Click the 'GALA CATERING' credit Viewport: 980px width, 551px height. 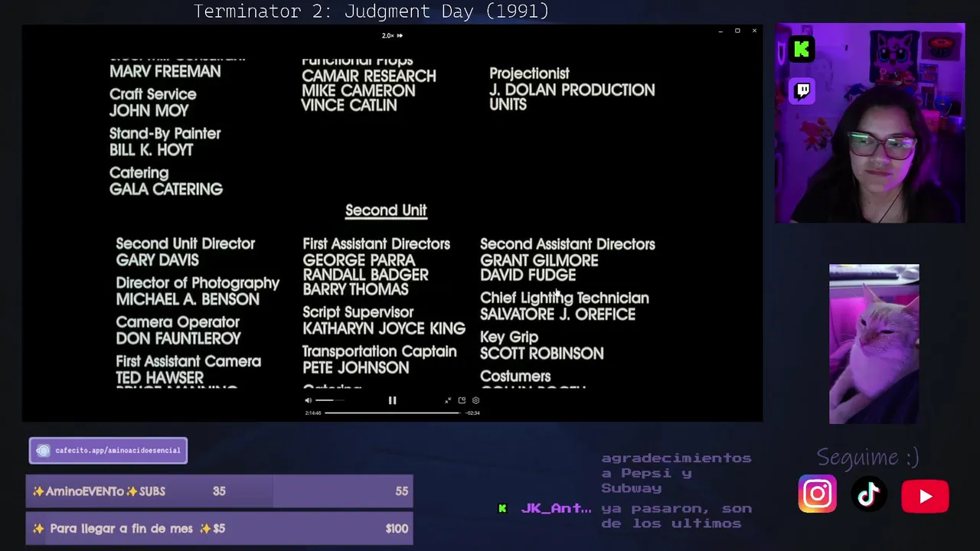tap(165, 189)
